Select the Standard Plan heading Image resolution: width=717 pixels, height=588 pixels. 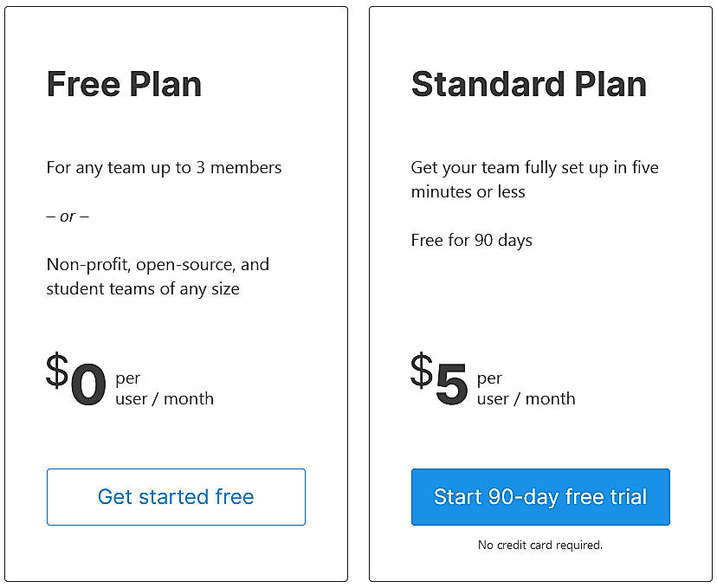tap(528, 84)
